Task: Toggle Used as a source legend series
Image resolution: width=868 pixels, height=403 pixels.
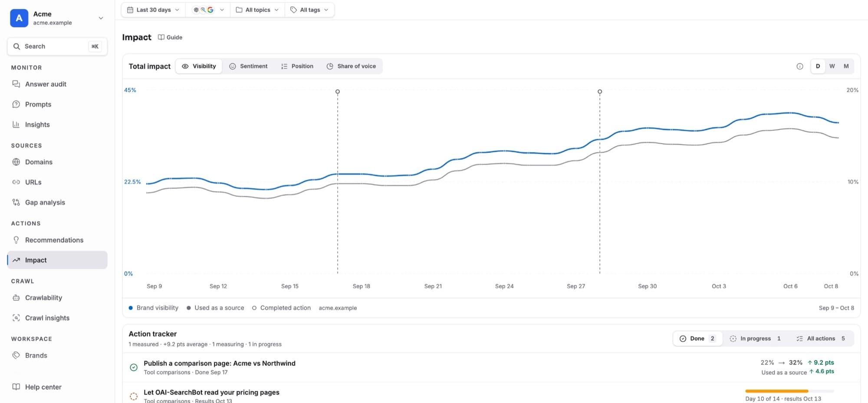Action: click(215, 308)
